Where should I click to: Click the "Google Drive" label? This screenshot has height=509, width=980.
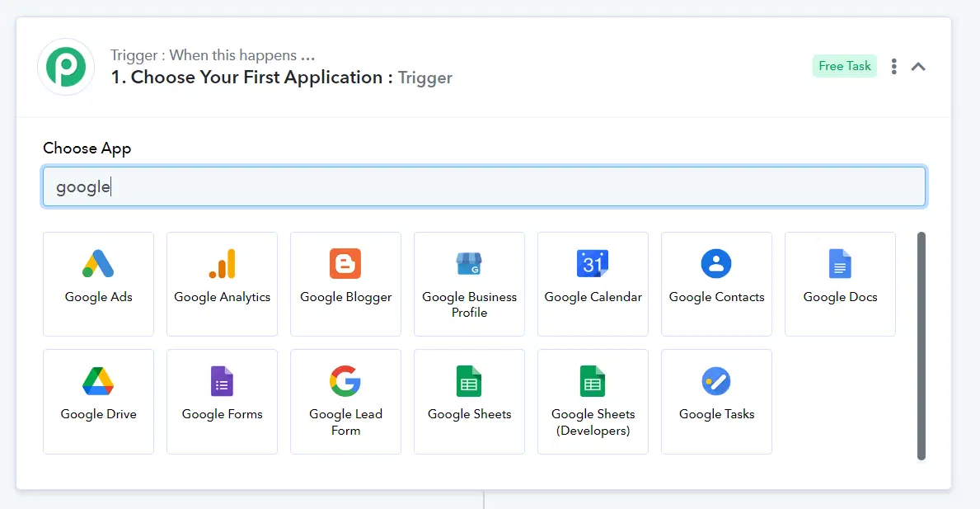(x=98, y=414)
